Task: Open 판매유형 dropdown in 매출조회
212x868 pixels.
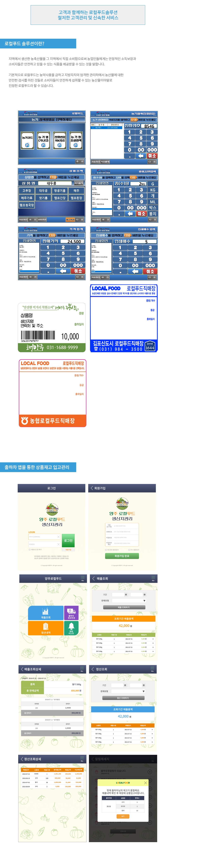Action: tap(129, 600)
